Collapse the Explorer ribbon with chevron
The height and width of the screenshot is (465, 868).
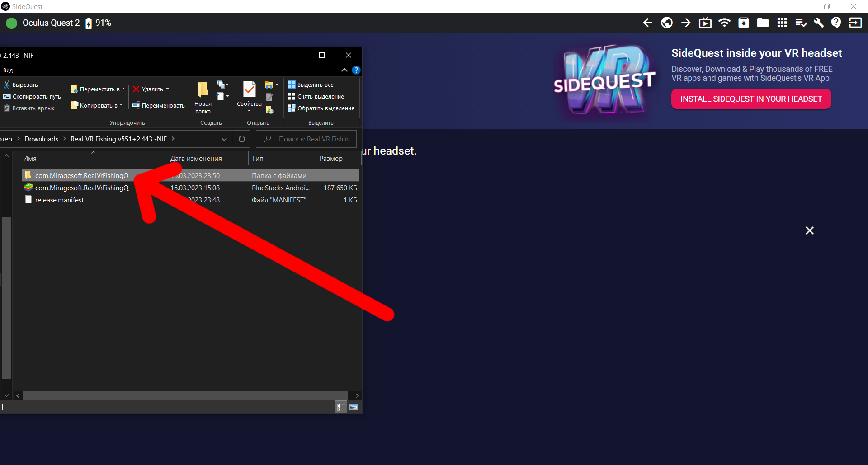(344, 70)
